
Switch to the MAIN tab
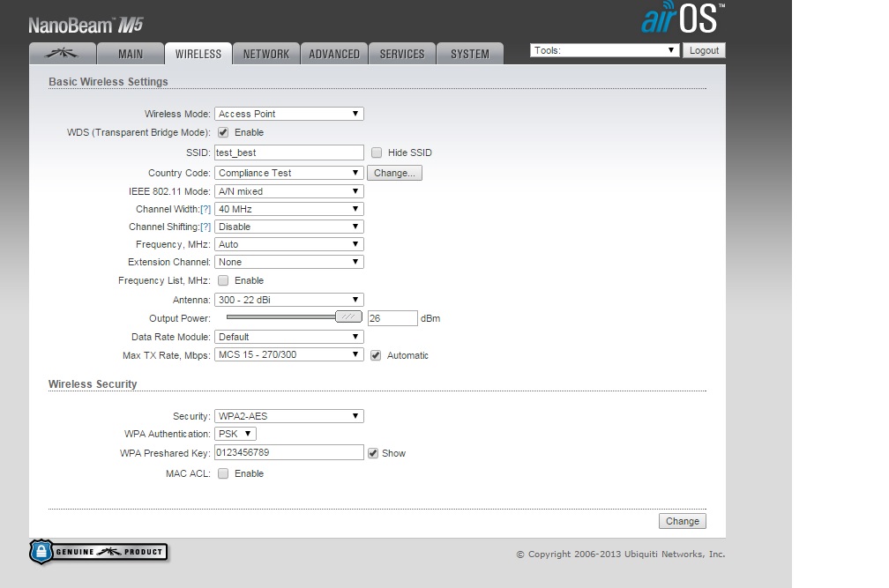click(131, 54)
